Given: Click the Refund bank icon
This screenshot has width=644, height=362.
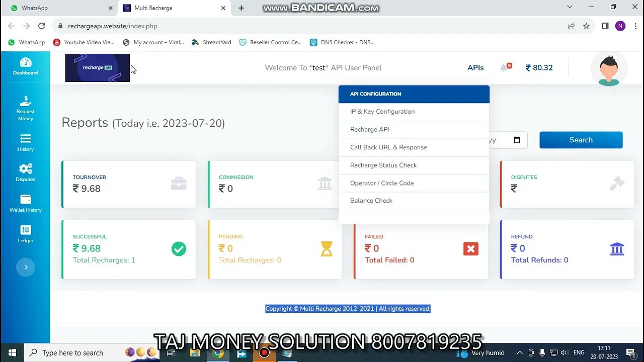Looking at the screenshot, I should pyautogui.click(x=617, y=248).
